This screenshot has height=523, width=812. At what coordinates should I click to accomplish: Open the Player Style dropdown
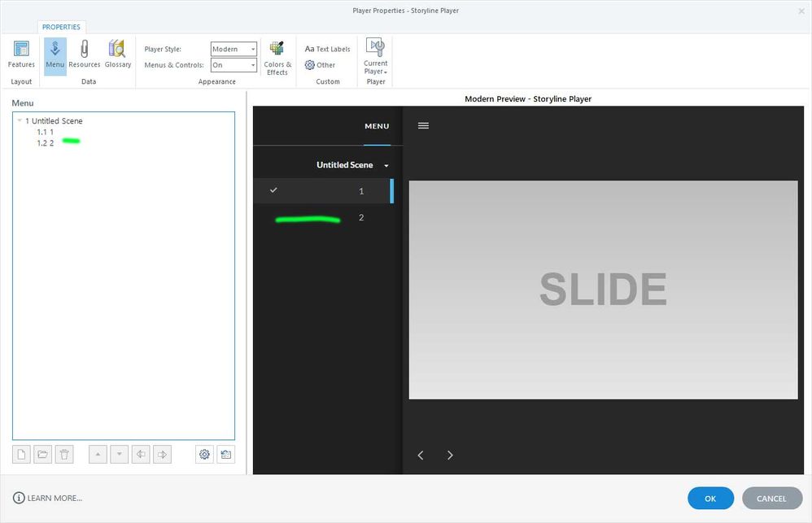click(x=234, y=49)
